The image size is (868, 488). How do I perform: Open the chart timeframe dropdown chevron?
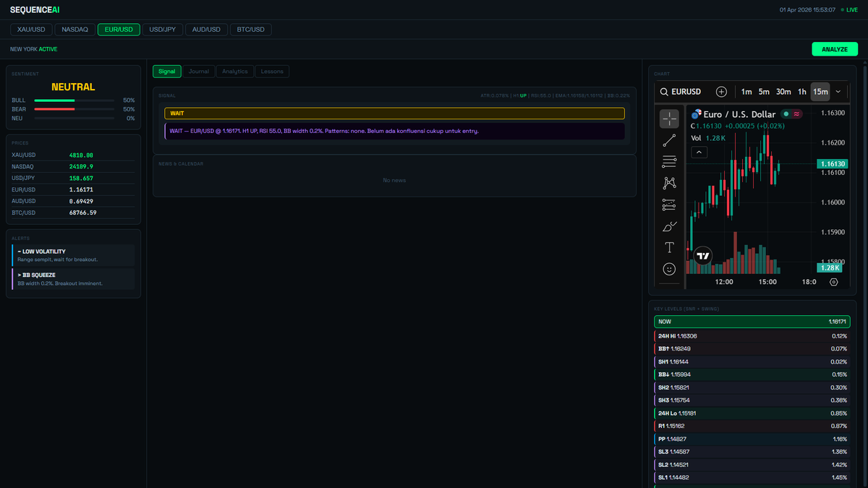tap(838, 92)
